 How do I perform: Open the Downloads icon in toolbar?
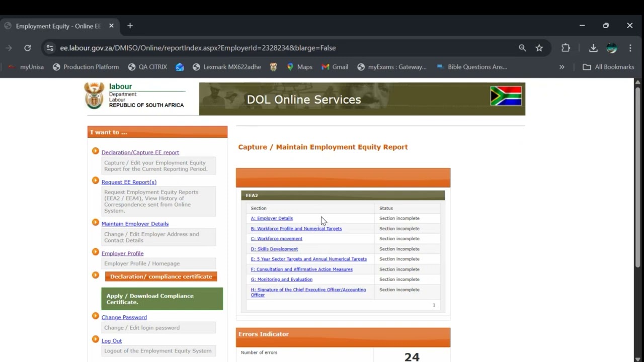click(593, 48)
